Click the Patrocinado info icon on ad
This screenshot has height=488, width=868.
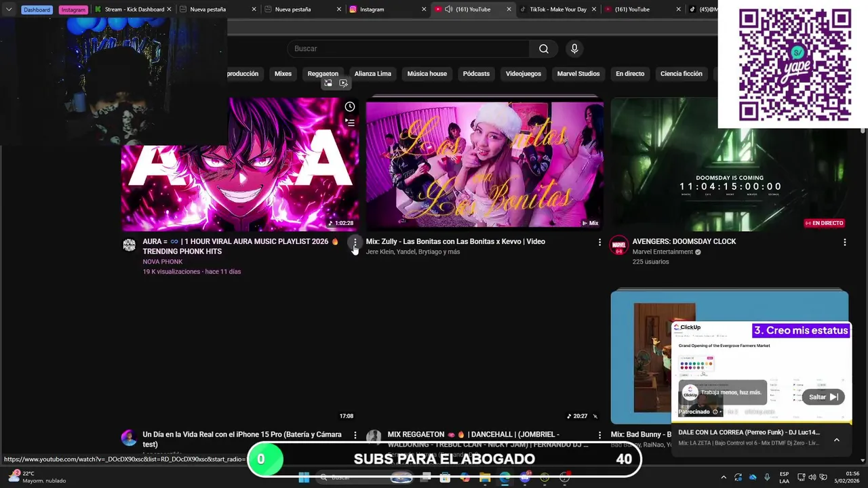(x=715, y=411)
